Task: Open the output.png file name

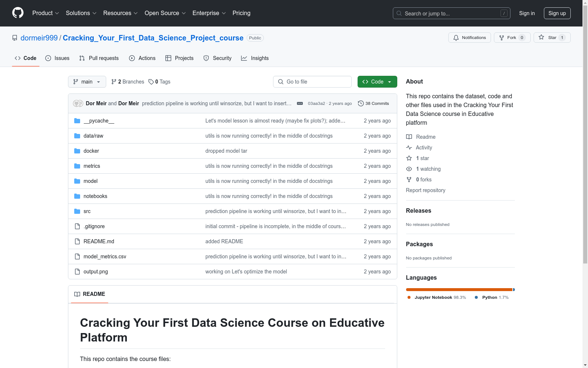Action: pyautogui.click(x=96, y=272)
